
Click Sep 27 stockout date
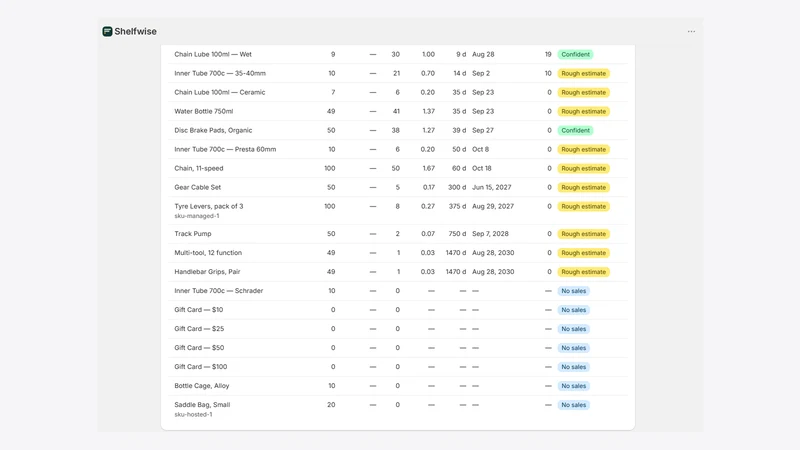[x=483, y=130]
